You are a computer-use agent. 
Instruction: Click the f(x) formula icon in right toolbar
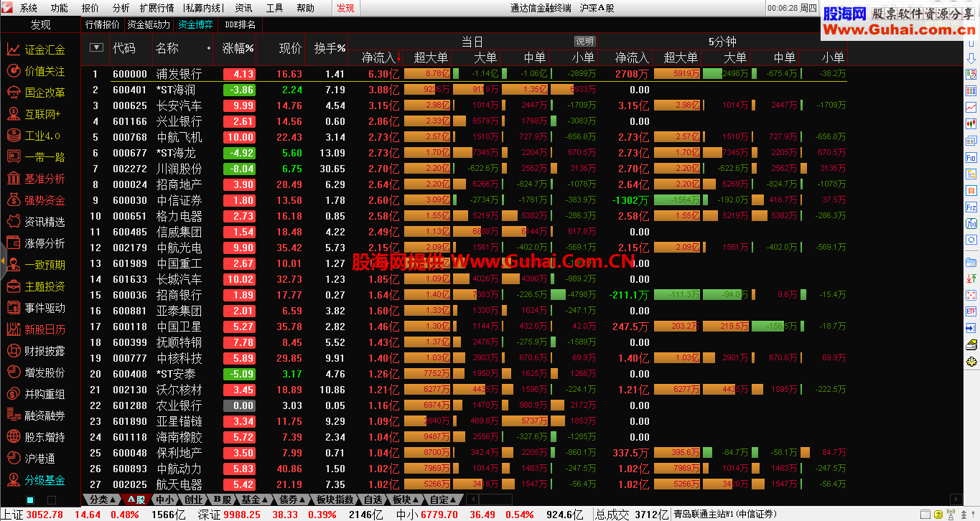point(971,223)
